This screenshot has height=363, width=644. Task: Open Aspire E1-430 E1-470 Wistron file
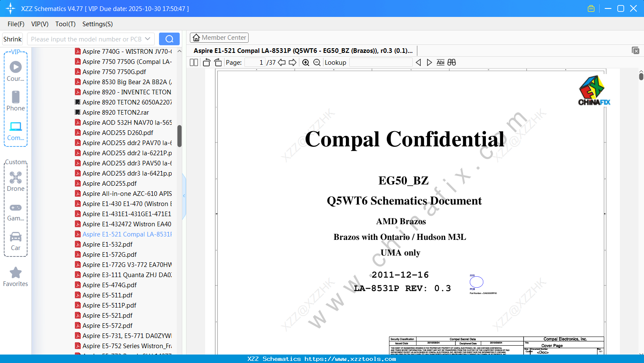coord(123,204)
